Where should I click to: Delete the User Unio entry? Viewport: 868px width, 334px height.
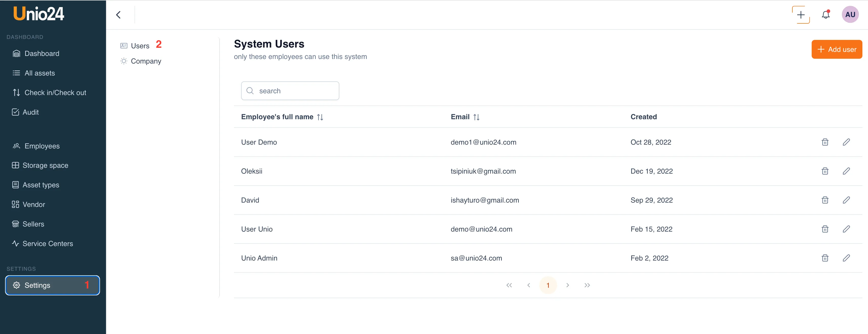(825, 229)
